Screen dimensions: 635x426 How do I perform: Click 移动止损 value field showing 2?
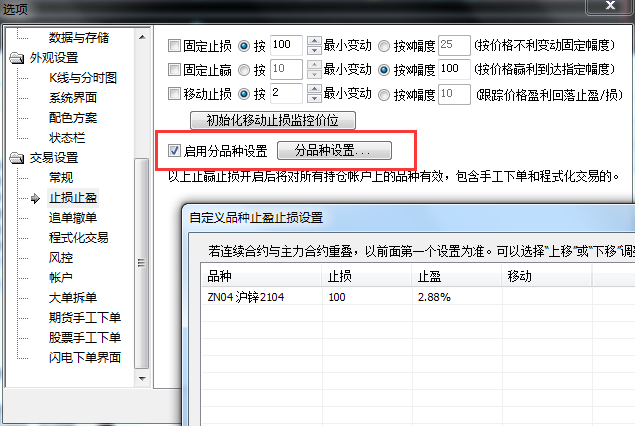pyautogui.click(x=286, y=94)
